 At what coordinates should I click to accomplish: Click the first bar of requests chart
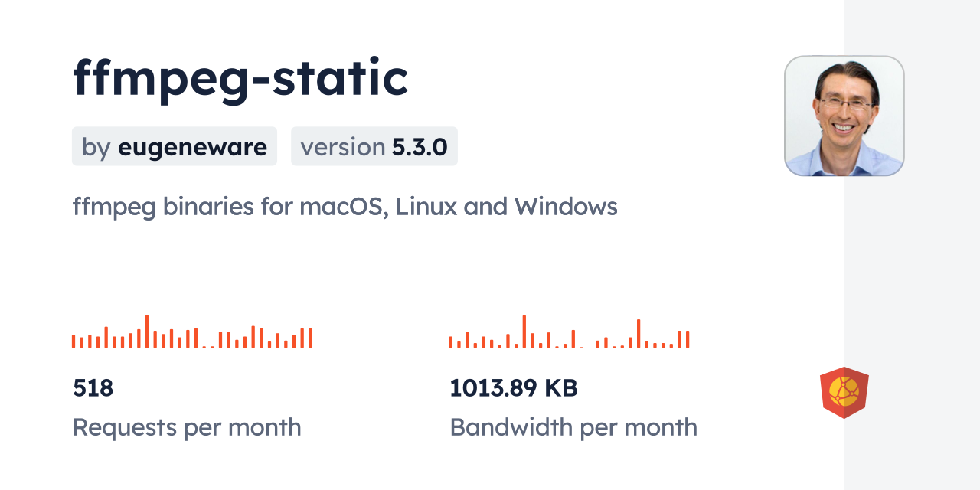[73, 341]
